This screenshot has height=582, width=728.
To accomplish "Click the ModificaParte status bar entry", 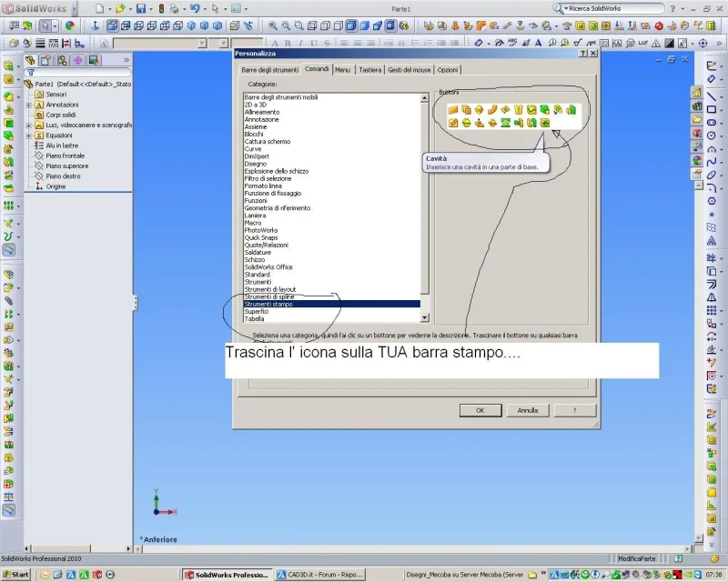I will 636,558.
